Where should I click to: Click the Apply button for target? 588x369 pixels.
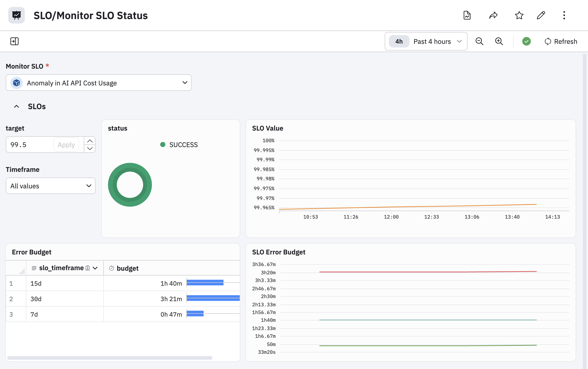66,145
